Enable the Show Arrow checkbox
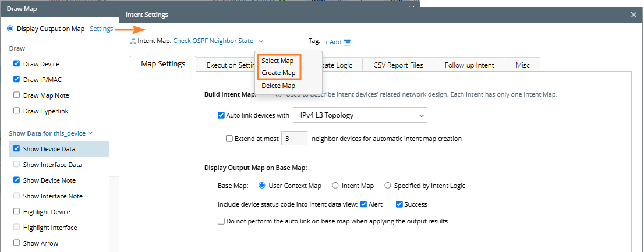This screenshot has width=644, height=252. [17, 243]
